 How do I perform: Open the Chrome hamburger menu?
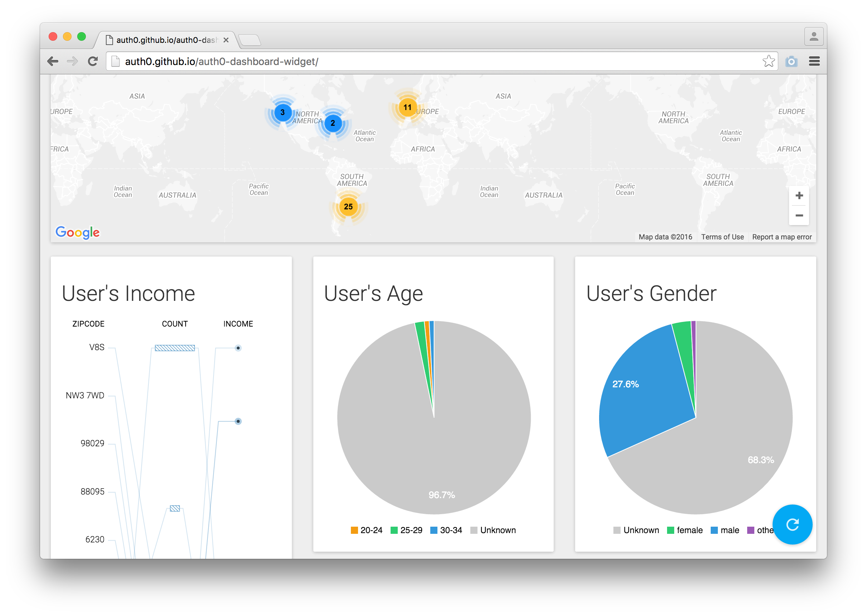pyautogui.click(x=814, y=61)
